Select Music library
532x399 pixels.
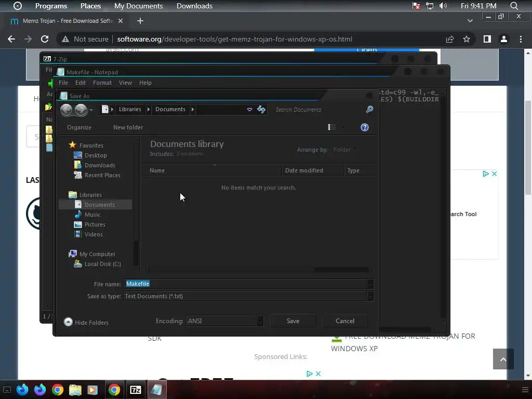point(92,215)
